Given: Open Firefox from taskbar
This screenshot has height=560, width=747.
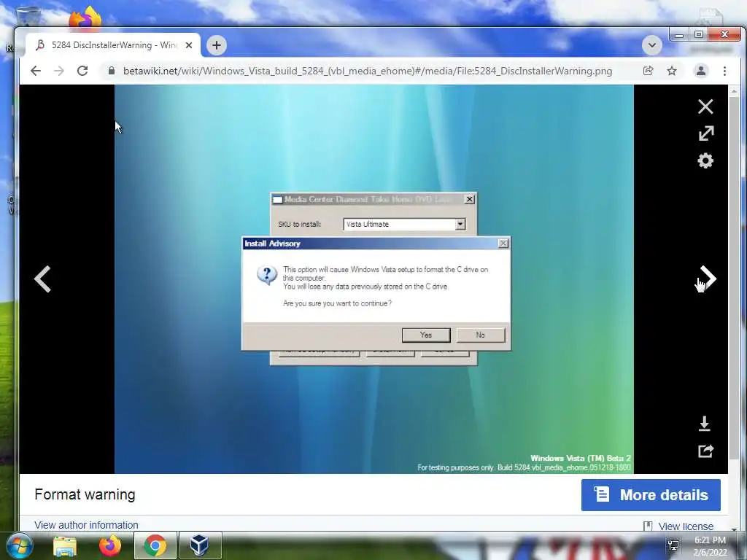Looking at the screenshot, I should 110,545.
